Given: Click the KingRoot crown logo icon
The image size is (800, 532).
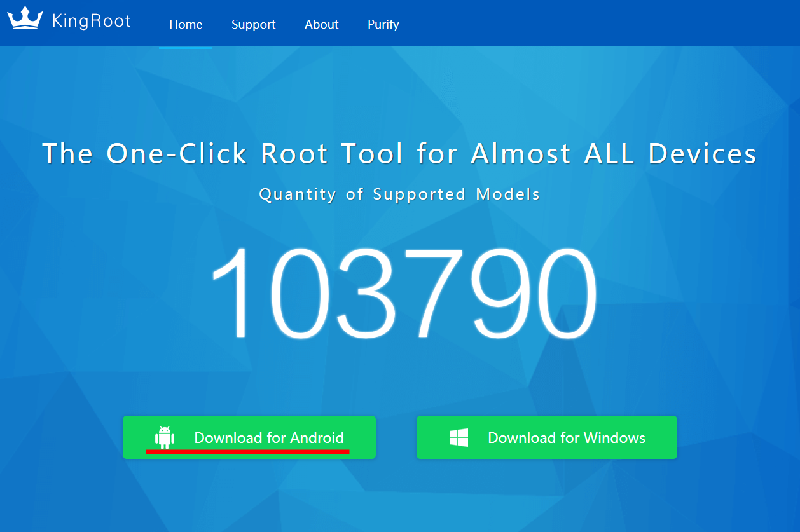Looking at the screenshot, I should 25,19.
